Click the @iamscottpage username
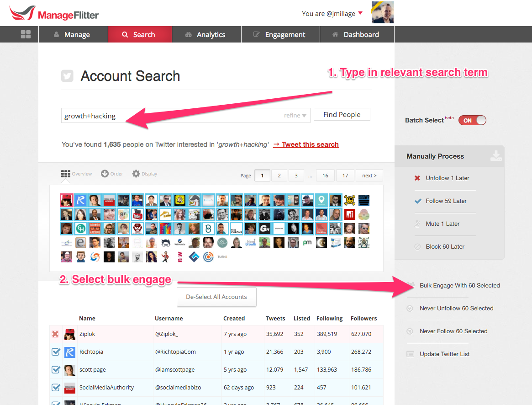 point(175,370)
